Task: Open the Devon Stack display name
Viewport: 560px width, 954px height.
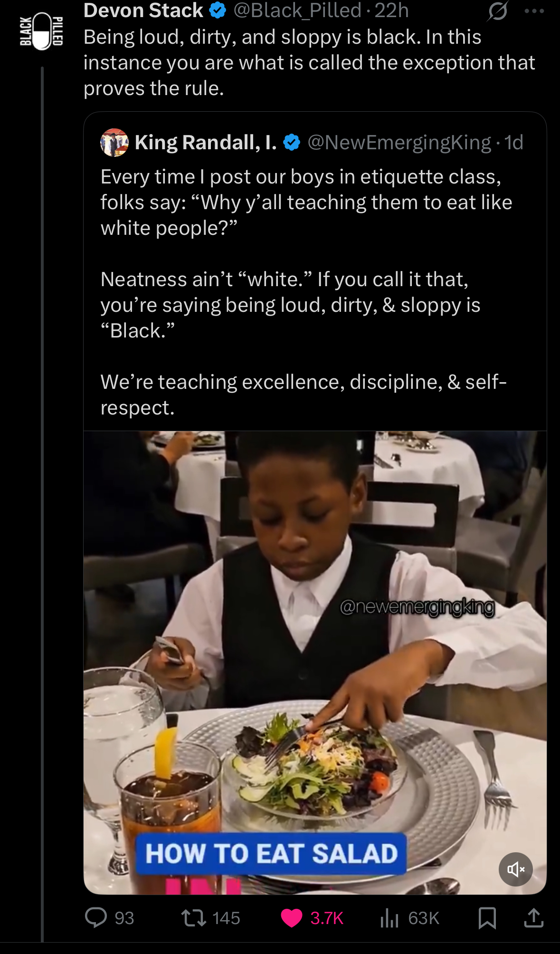Action: point(143,10)
